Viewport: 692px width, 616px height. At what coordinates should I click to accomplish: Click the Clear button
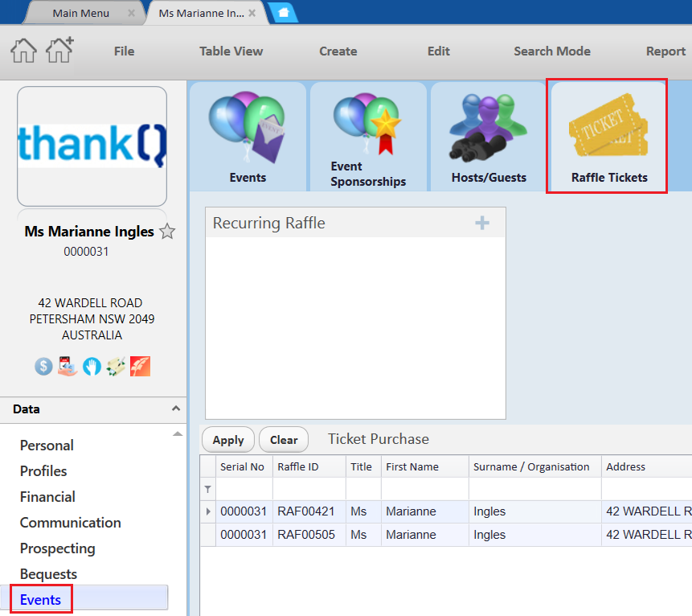point(284,440)
